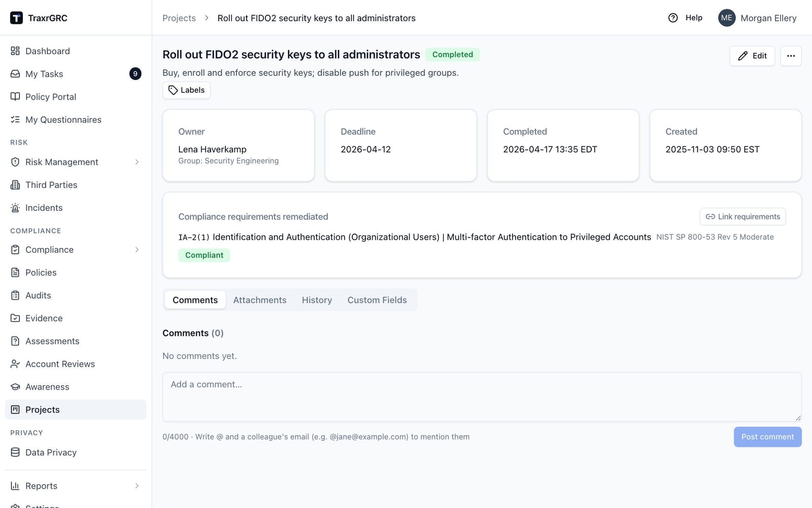Expand the Reports menu chevron
The image size is (812, 508).
(137, 486)
